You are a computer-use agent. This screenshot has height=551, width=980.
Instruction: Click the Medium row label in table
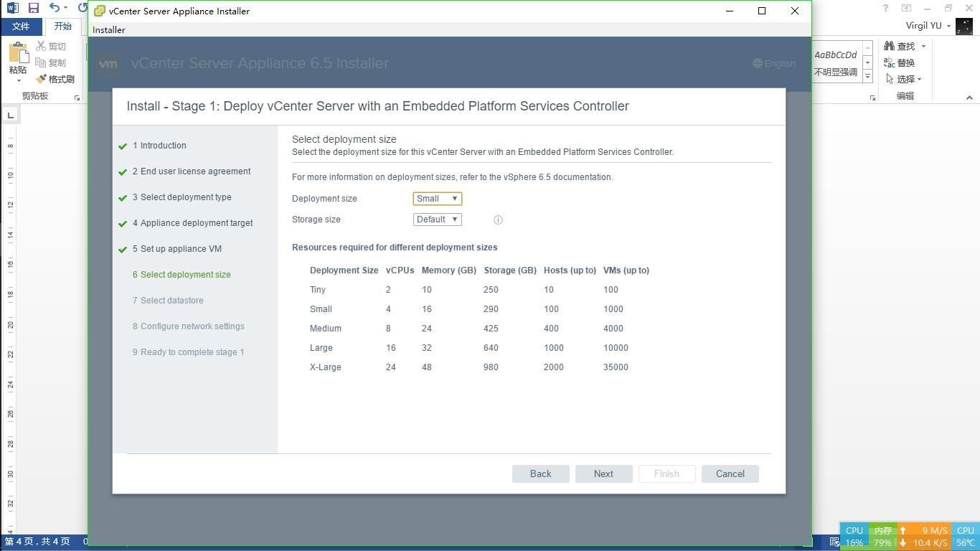pyautogui.click(x=326, y=329)
